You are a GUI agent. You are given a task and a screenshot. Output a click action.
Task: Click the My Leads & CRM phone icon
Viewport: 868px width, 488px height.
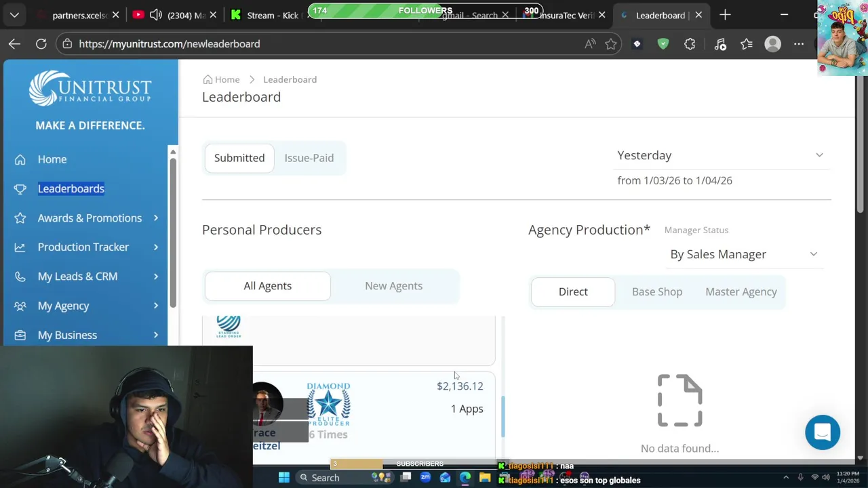click(20, 277)
